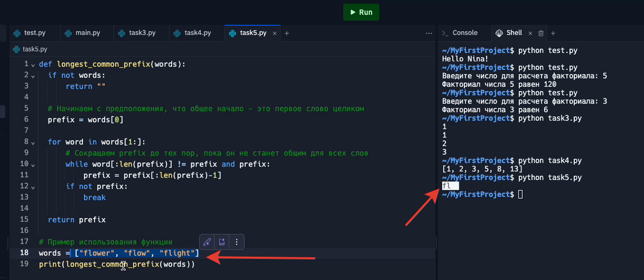Image resolution: width=644 pixels, height=280 pixels.
Task: Collapse the longest_common_prefix function at line 1
Action: [x=33, y=64]
